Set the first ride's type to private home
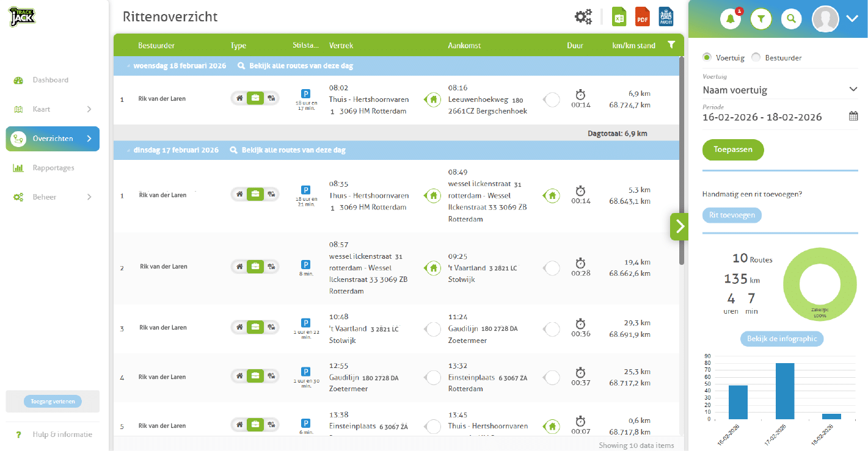 pos(239,98)
